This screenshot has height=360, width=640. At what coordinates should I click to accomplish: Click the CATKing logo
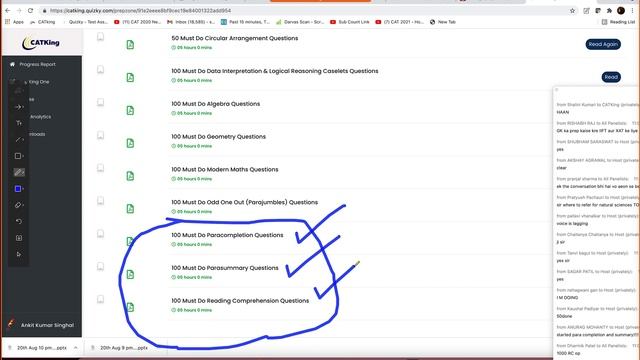pyautogui.click(x=41, y=42)
